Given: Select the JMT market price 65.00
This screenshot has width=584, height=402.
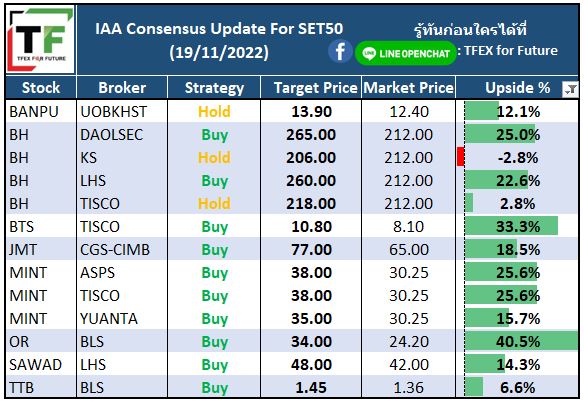Looking at the screenshot, I should coord(409,250).
